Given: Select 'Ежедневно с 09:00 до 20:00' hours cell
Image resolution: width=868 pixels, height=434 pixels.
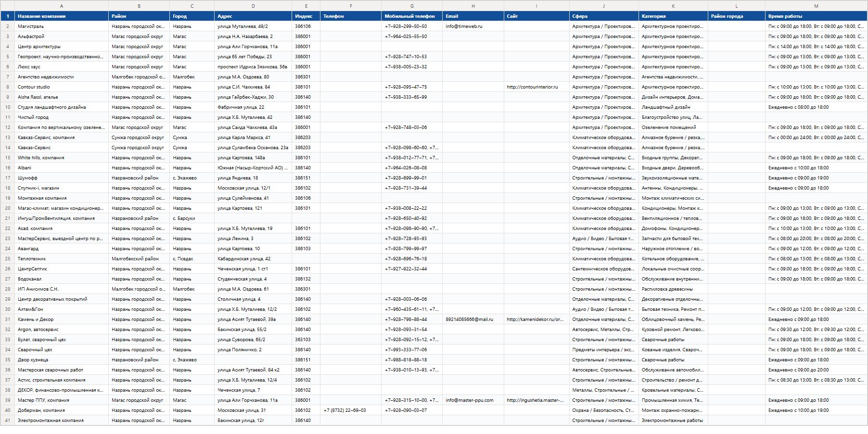Looking at the screenshot, I should pos(816,370).
